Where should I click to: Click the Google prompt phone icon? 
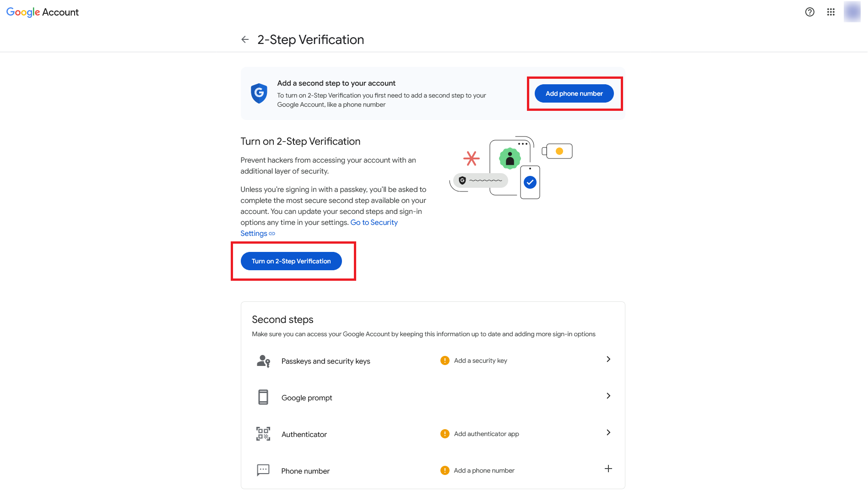pos(263,397)
